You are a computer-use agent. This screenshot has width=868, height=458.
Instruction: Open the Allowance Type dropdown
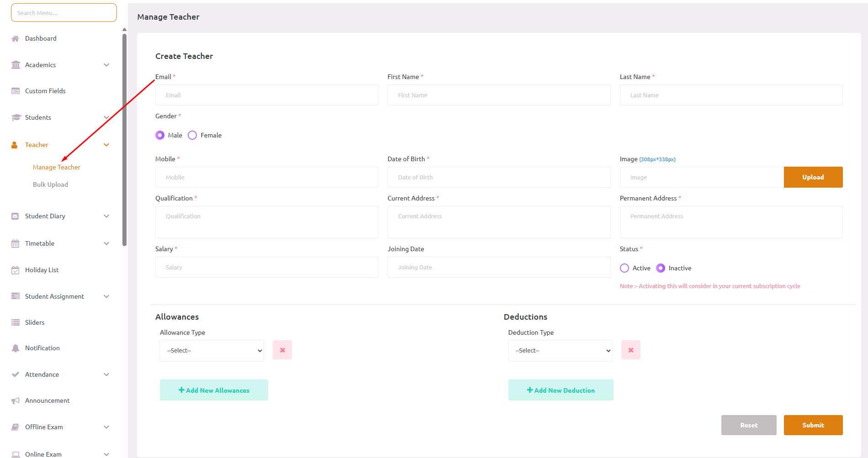(212, 351)
